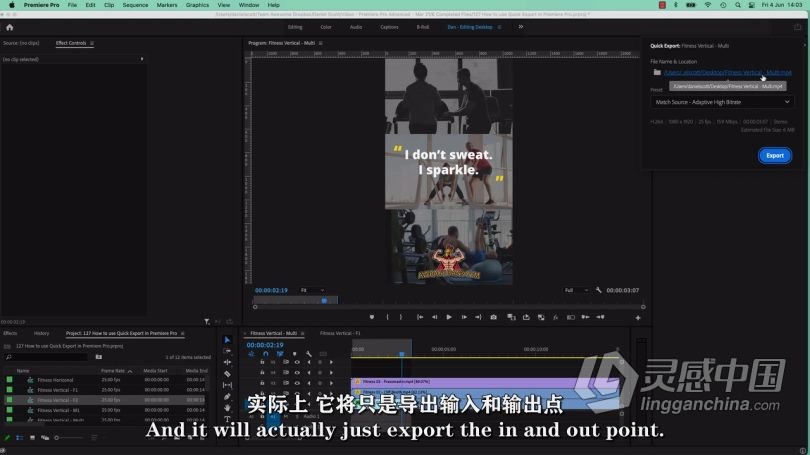810x455 pixels.
Task: Sort by the Frame Rate column header
Action: click(x=114, y=371)
